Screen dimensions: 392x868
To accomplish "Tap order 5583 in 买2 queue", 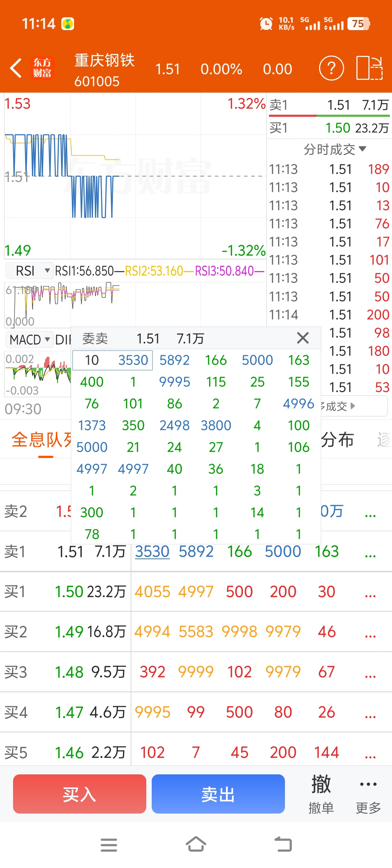I will coord(196,632).
